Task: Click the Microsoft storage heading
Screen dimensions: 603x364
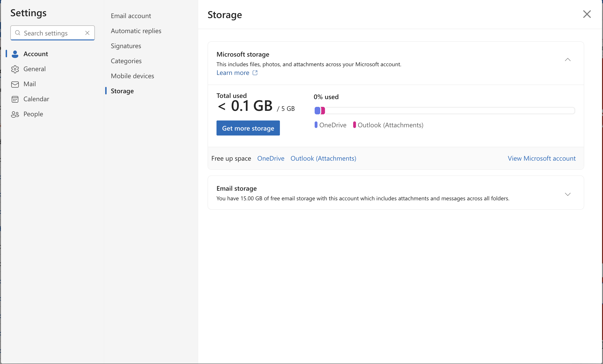Action: (243, 54)
